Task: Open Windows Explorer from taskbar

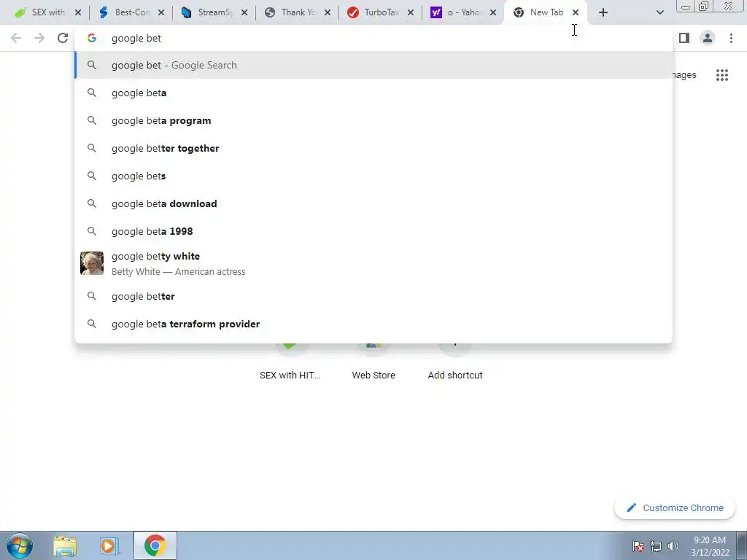Action: click(65, 545)
